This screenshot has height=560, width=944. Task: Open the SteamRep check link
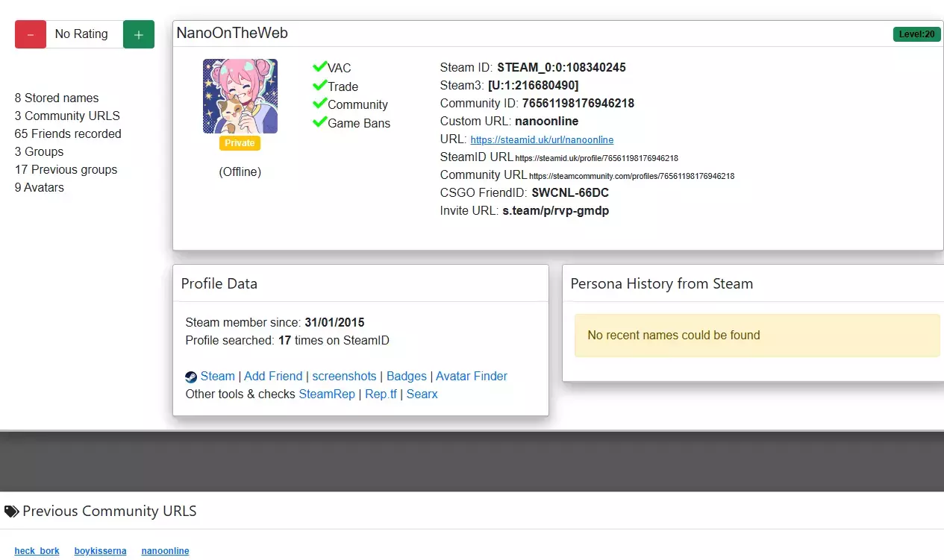[327, 394]
